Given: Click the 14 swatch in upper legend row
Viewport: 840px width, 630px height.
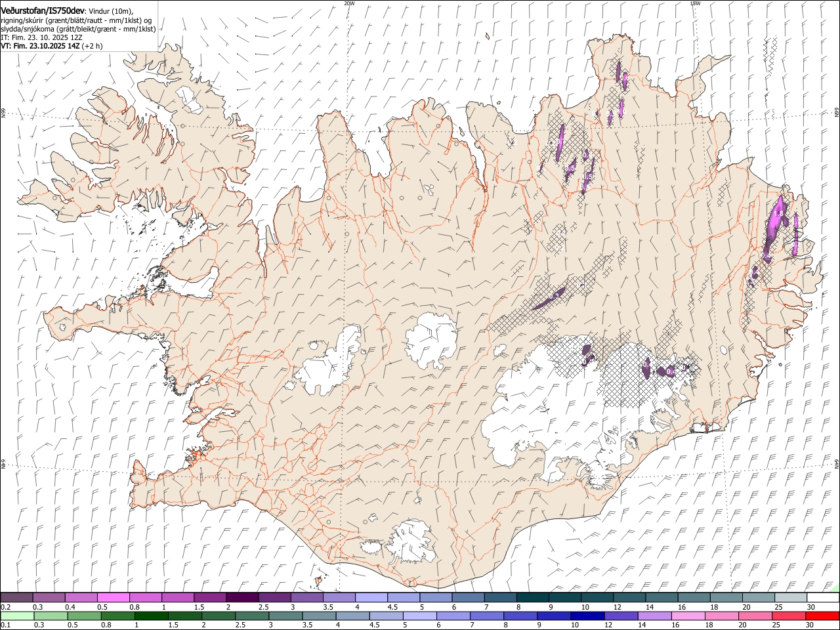Looking at the screenshot, I should (x=661, y=597).
